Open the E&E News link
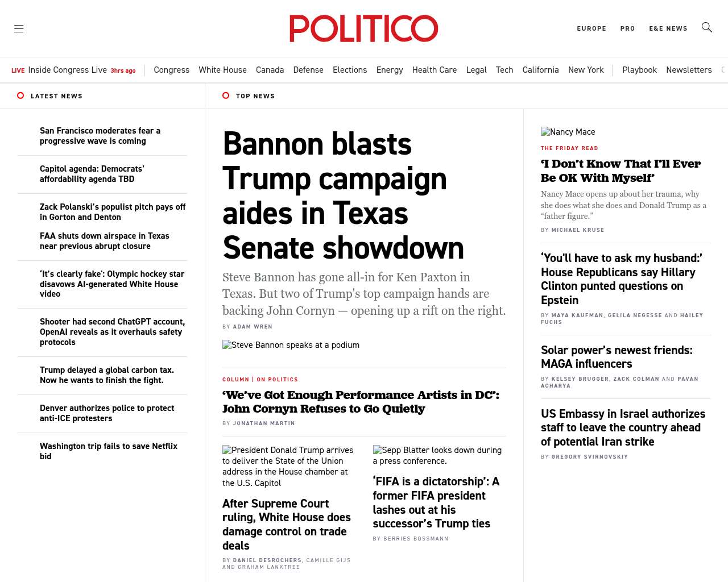This screenshot has height=582, width=728. (x=668, y=28)
